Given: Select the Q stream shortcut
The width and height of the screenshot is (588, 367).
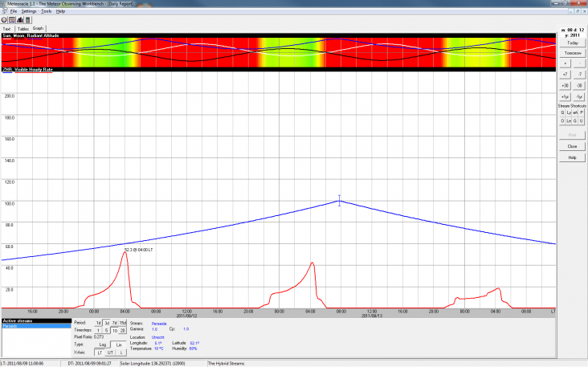Looking at the screenshot, I should tap(562, 112).
